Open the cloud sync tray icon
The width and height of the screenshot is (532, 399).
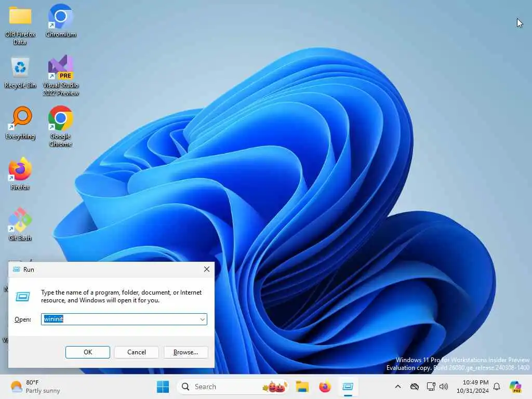pyautogui.click(x=414, y=387)
